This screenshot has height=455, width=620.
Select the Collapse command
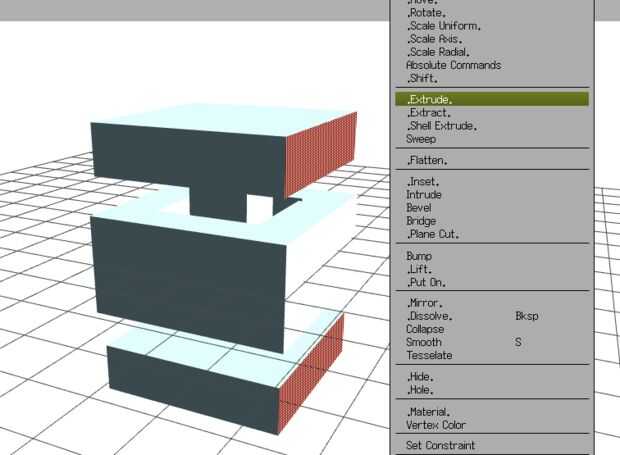click(492, 329)
